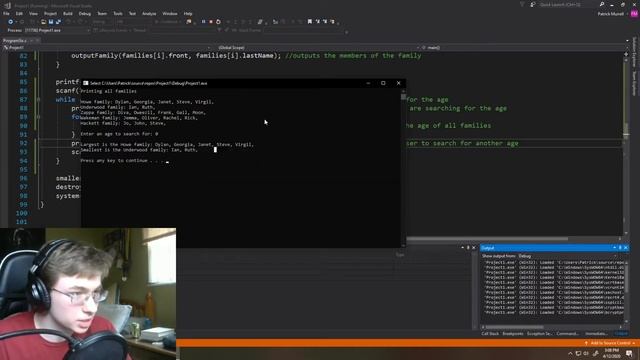The height and width of the screenshot is (360, 640).
Task: Click the notifications flag icon in title bar
Action: (x=522, y=4)
